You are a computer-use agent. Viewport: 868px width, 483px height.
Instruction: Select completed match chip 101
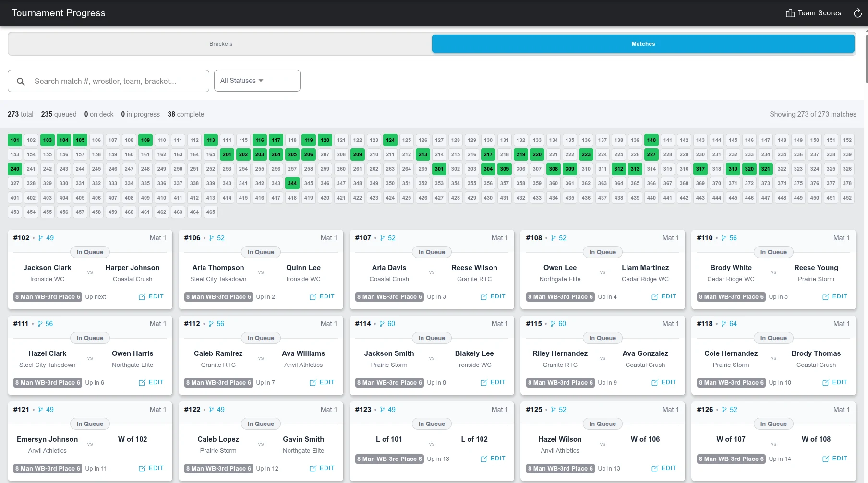pyautogui.click(x=15, y=140)
